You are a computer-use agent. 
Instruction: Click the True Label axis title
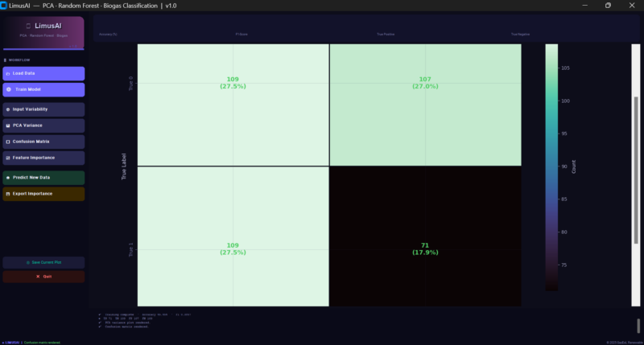click(x=124, y=166)
